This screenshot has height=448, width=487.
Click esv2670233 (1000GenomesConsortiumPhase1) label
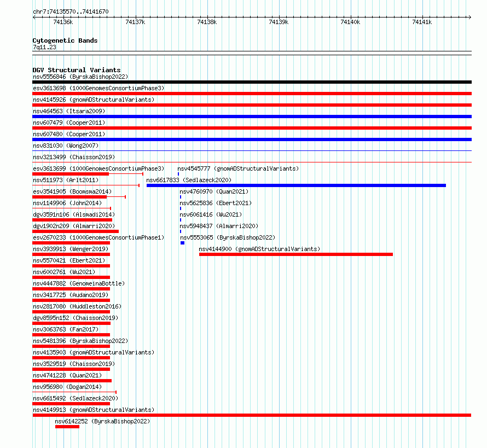pos(98,237)
